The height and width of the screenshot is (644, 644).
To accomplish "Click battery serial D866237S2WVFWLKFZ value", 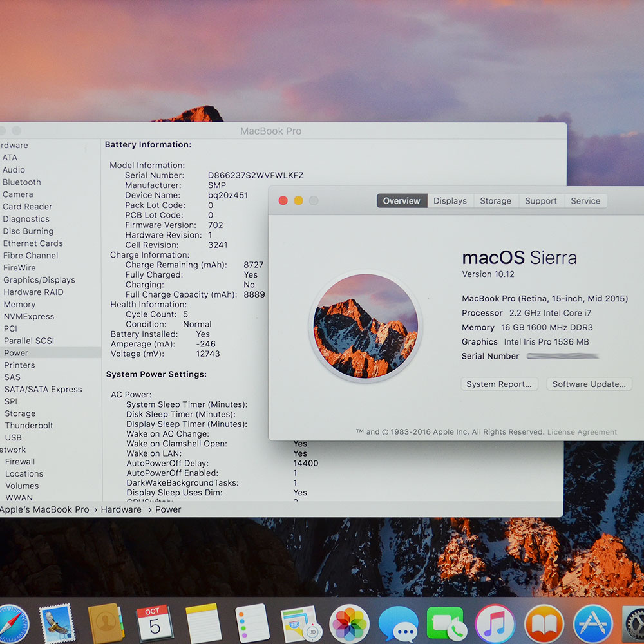I will [256, 175].
